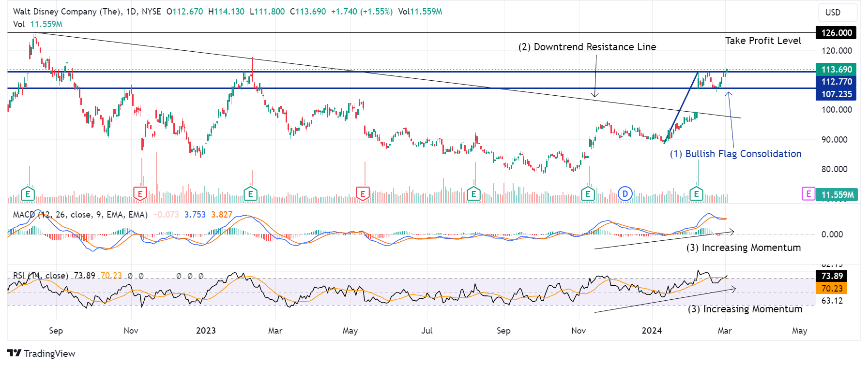Open the red E earnings marker at May 2023
The width and height of the screenshot is (868, 366).
[363, 194]
